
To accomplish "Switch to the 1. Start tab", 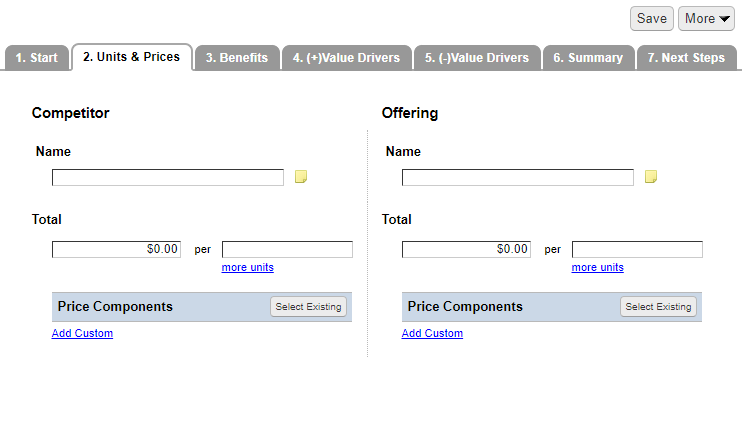I will tap(36, 58).
